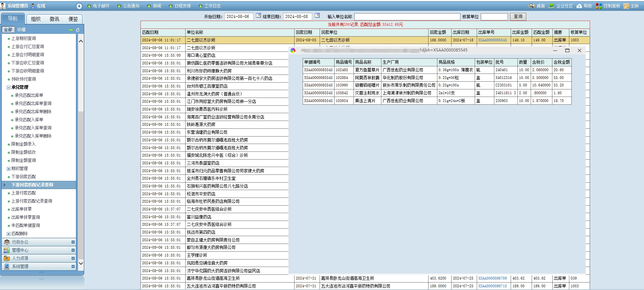Click the 注销 logout icon
Image resolution: width=644 pixels, height=290 pixels.
626,6
